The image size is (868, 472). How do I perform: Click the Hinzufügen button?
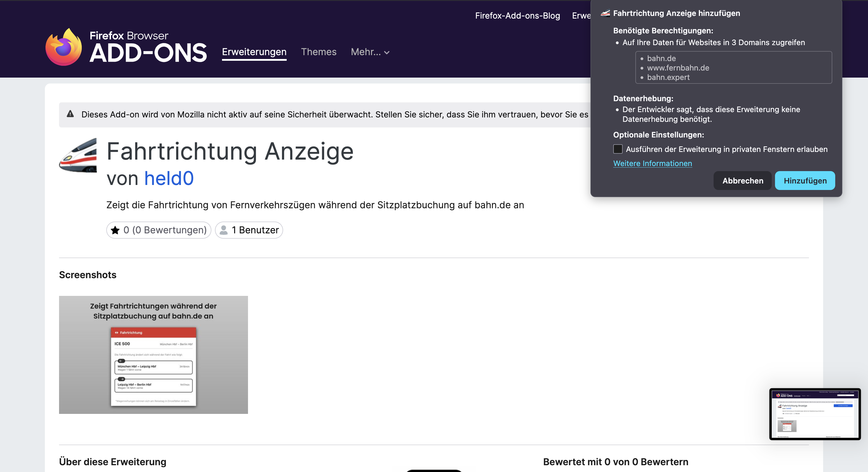pos(805,181)
